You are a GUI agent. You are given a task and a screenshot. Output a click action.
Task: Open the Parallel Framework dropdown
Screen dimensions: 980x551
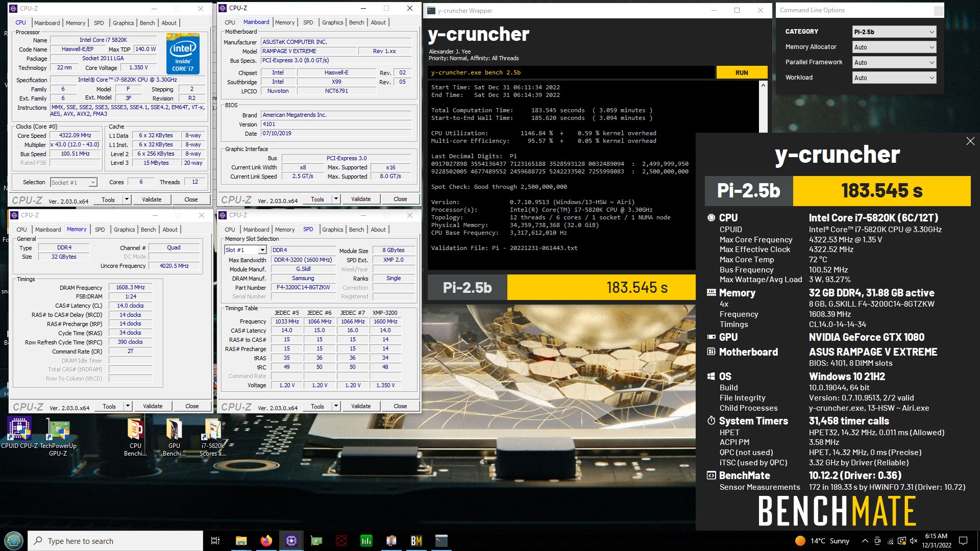coord(894,62)
